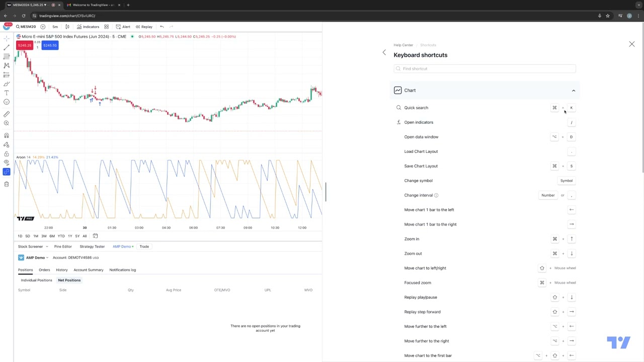The height and width of the screenshot is (362, 644).
Task: Set the chart range to 3M
Action: [44, 236]
